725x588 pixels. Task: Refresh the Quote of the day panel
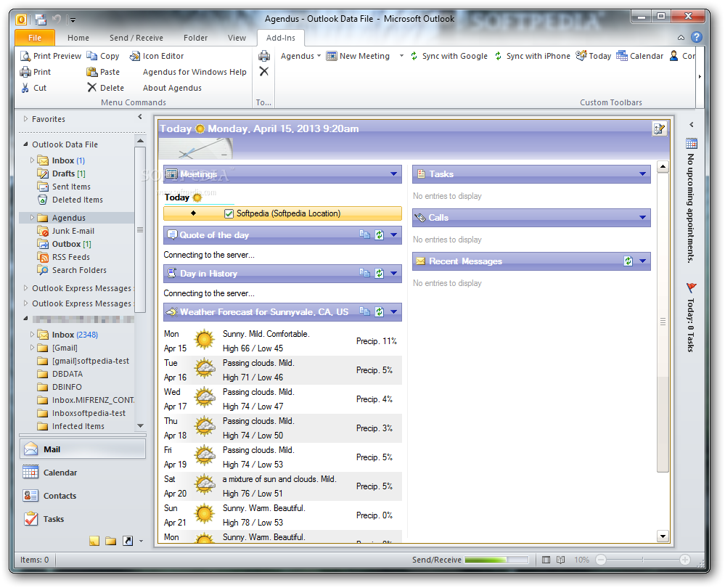379,235
